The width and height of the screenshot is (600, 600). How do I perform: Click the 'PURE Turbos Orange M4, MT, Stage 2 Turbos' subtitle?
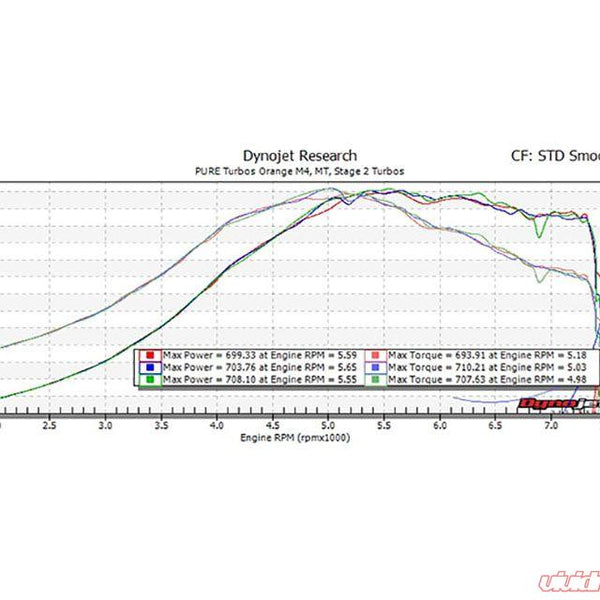(300, 171)
